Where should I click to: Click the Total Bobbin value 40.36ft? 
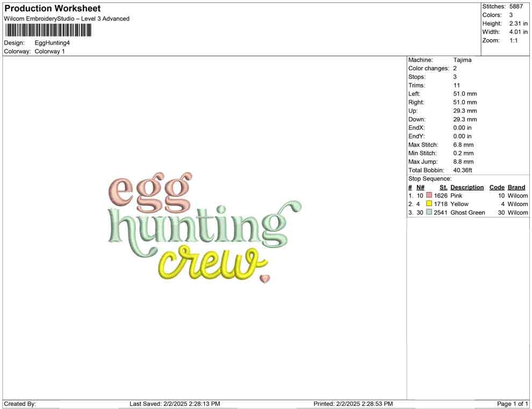click(463, 170)
